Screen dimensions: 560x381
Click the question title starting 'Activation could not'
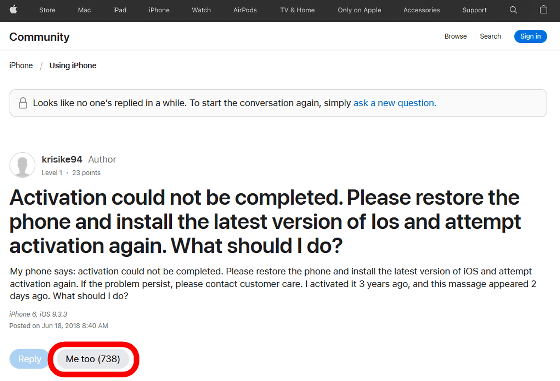click(x=265, y=222)
